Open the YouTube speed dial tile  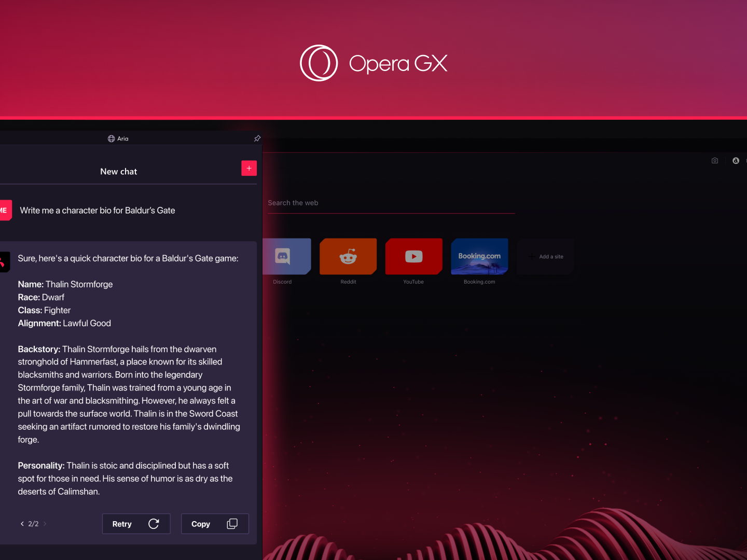click(x=414, y=257)
